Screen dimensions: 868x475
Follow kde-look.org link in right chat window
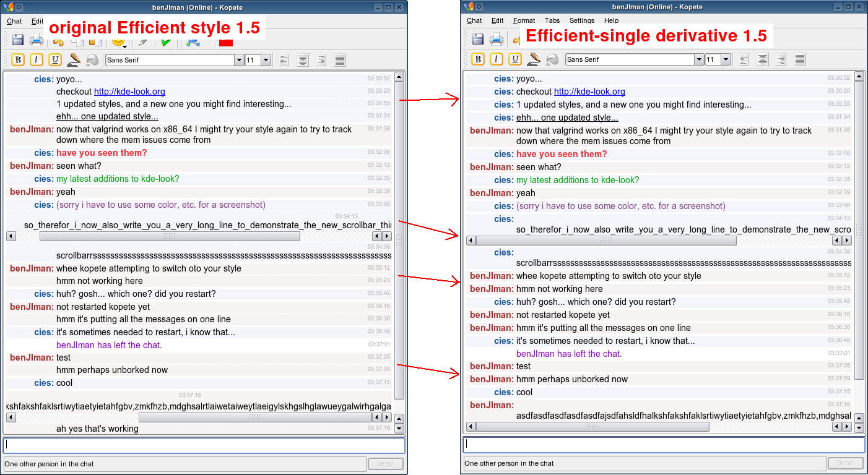click(x=589, y=92)
